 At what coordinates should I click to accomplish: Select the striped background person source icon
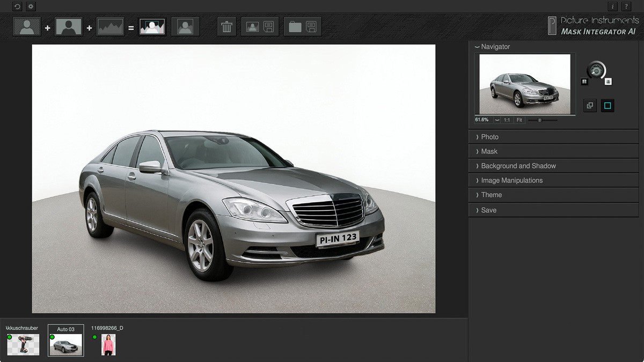pos(26,26)
